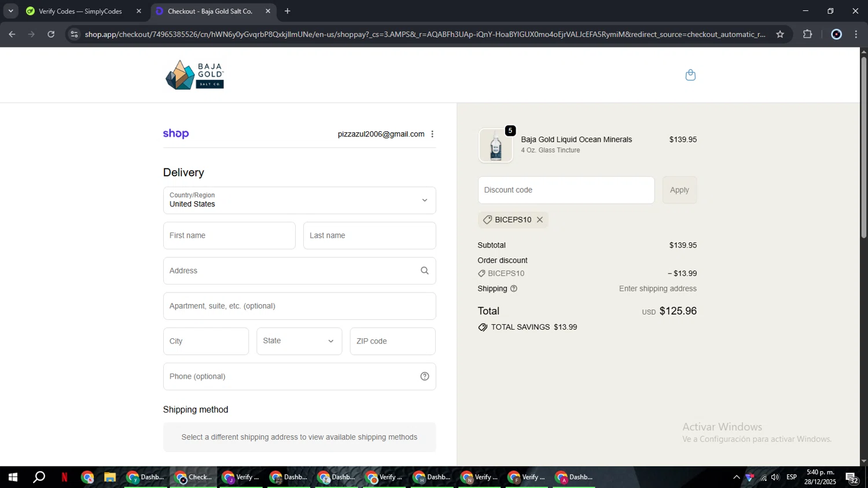Expand the Country/Region dropdown
The height and width of the screenshot is (488, 868).
[299, 200]
